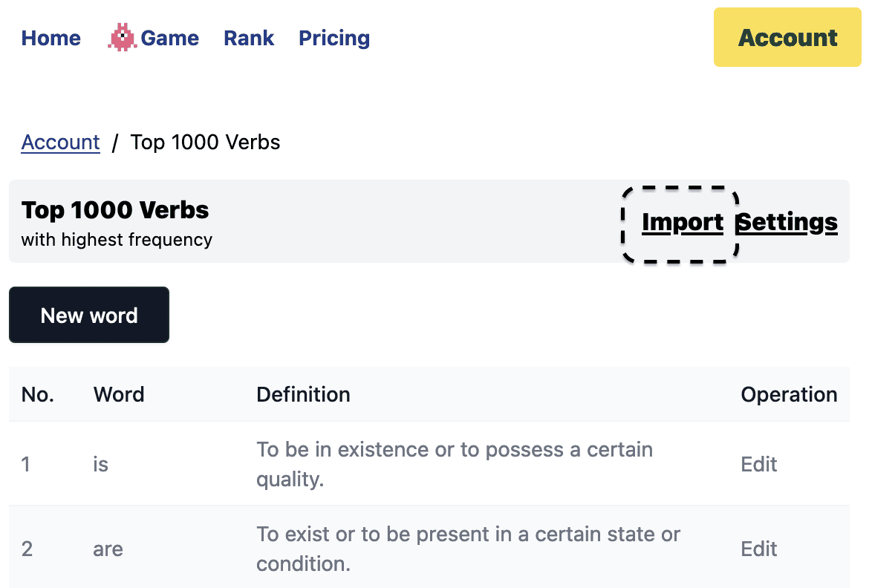872x588 pixels.
Task: Go to the Home page
Action: pos(51,38)
